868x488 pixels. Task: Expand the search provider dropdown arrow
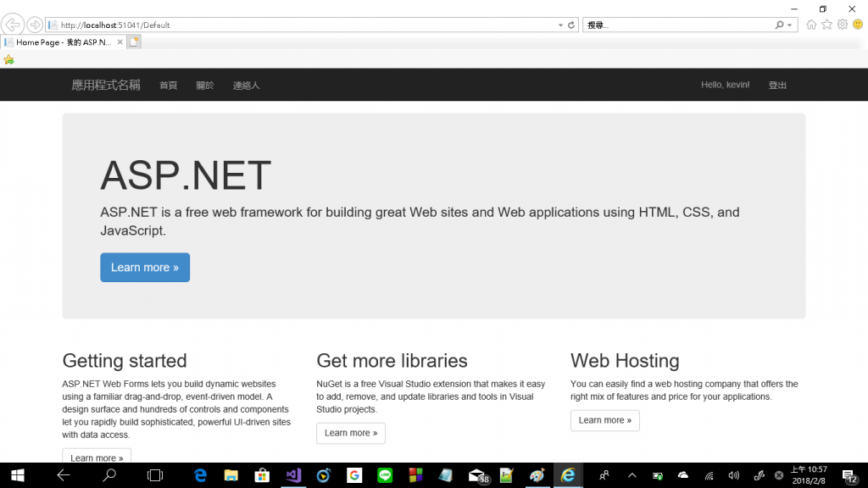click(x=790, y=25)
